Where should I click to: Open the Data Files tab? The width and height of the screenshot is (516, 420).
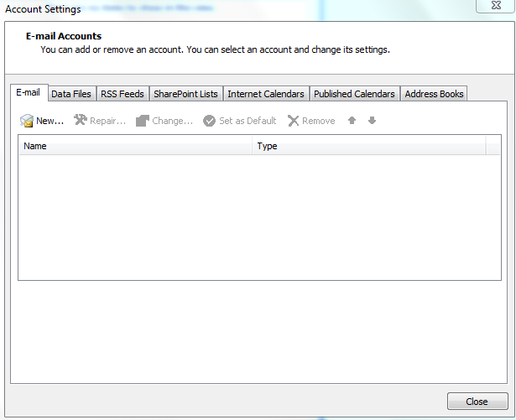(71, 94)
